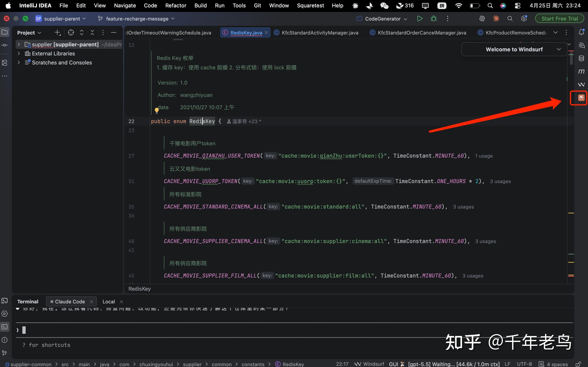This screenshot has height=367, width=588.
Task: Click Start Free Trial button
Action: click(x=559, y=19)
